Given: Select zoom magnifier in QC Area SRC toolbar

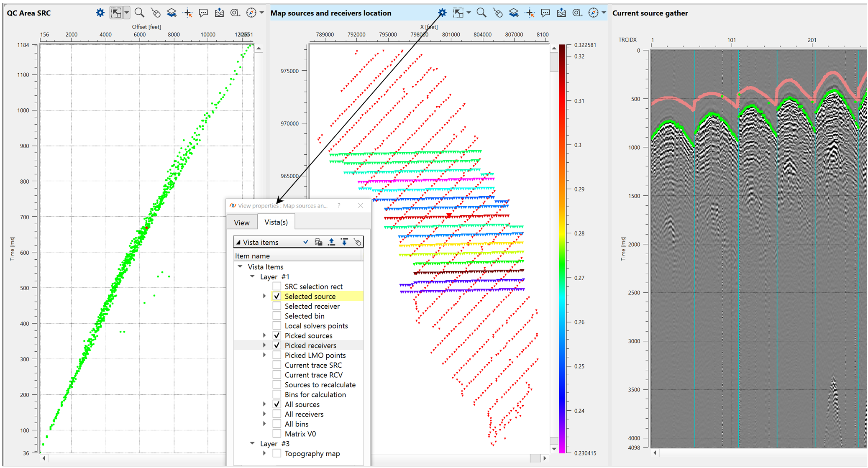Looking at the screenshot, I should 139,13.
